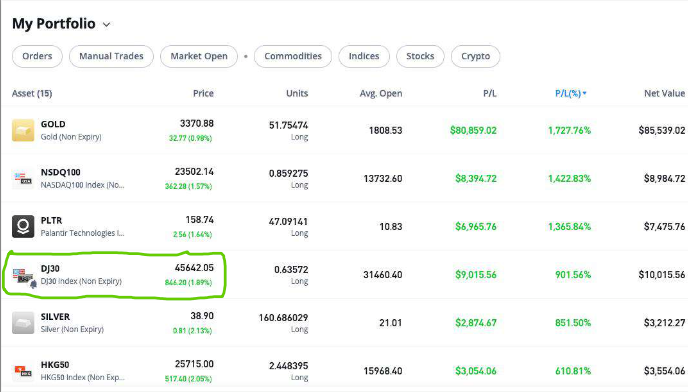Filter by Commodities
Viewport: 688px width, 392px height.
[293, 56]
